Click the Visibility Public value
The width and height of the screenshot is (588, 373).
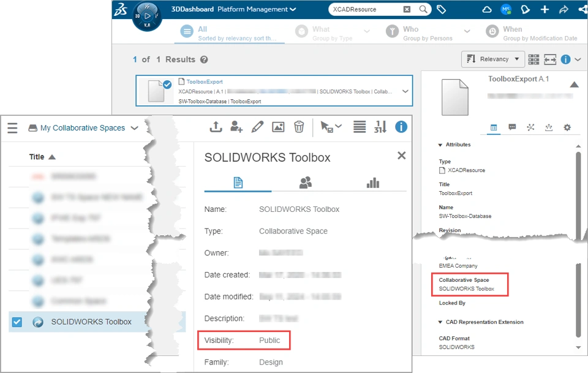[269, 341]
